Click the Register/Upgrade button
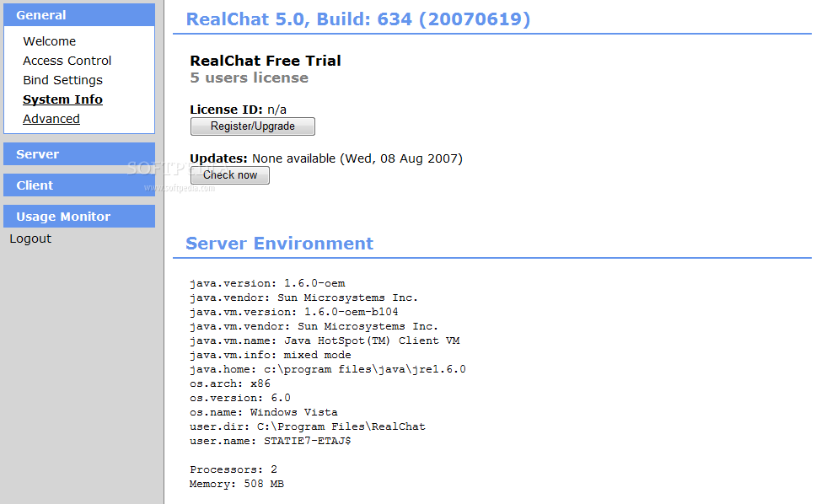This screenshot has width=816, height=504. pyautogui.click(x=252, y=126)
